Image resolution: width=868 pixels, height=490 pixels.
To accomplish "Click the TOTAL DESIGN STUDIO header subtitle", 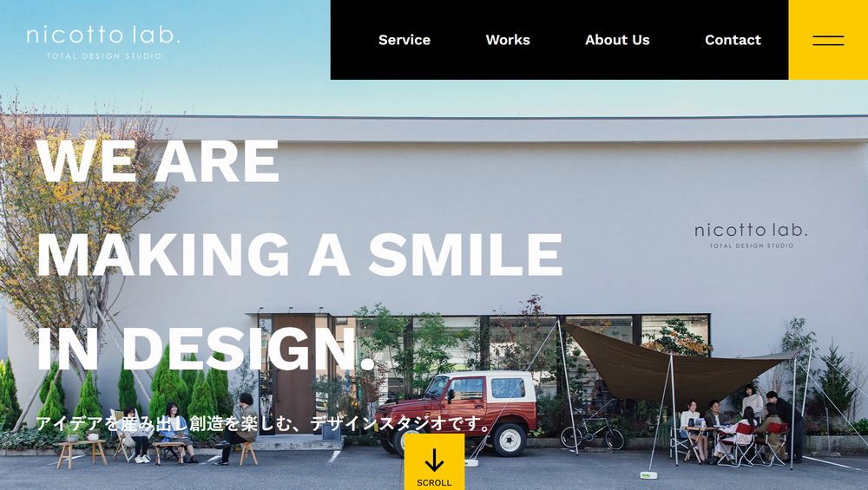I will (104, 56).
